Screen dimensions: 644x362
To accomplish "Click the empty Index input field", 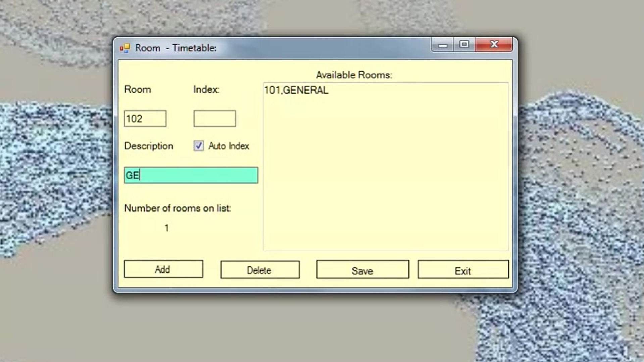I will tap(214, 119).
